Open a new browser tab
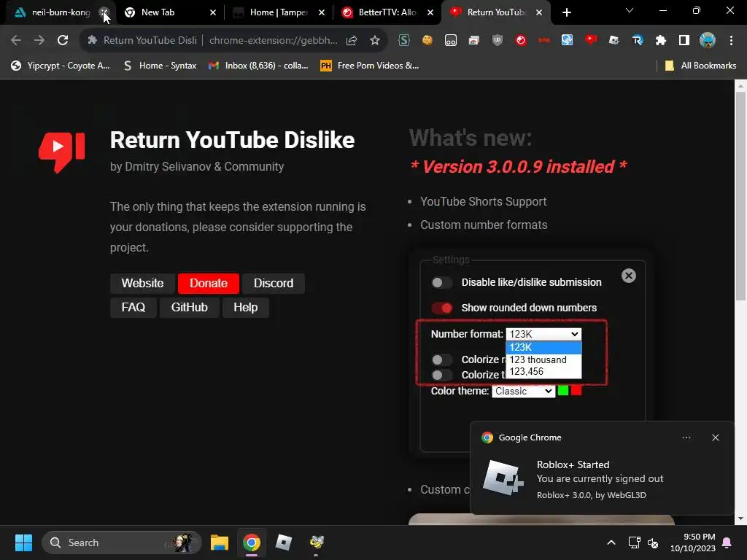This screenshot has width=747, height=560. (566, 12)
